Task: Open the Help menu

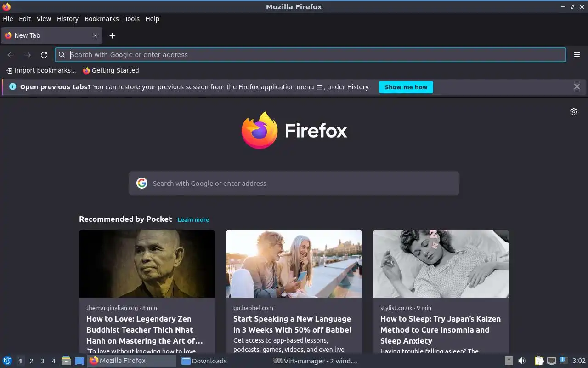Action: coord(153,19)
